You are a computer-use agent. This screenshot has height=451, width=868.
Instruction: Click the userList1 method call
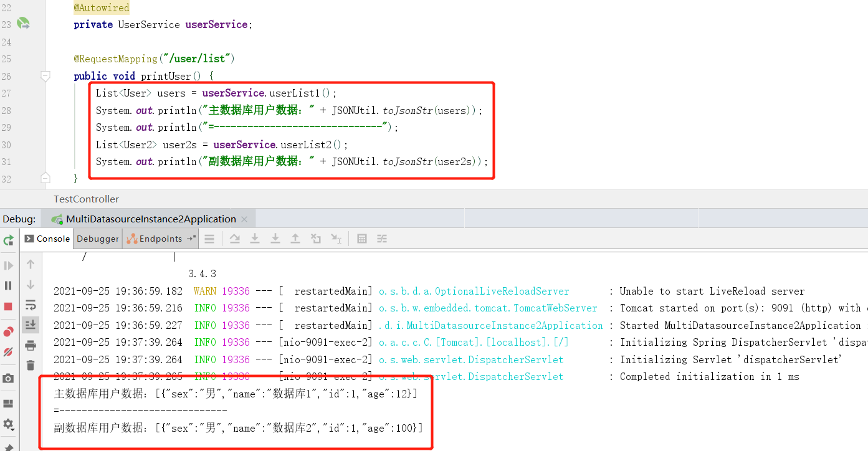(x=293, y=93)
